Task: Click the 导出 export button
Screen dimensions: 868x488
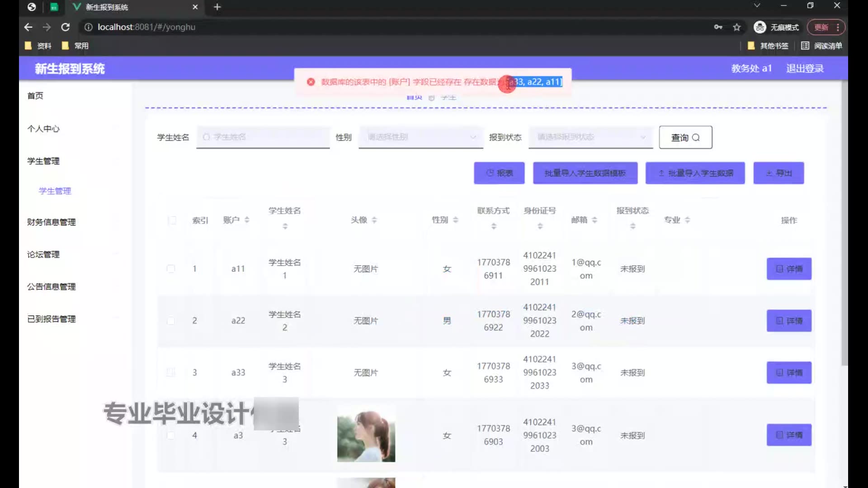Action: [x=778, y=173]
